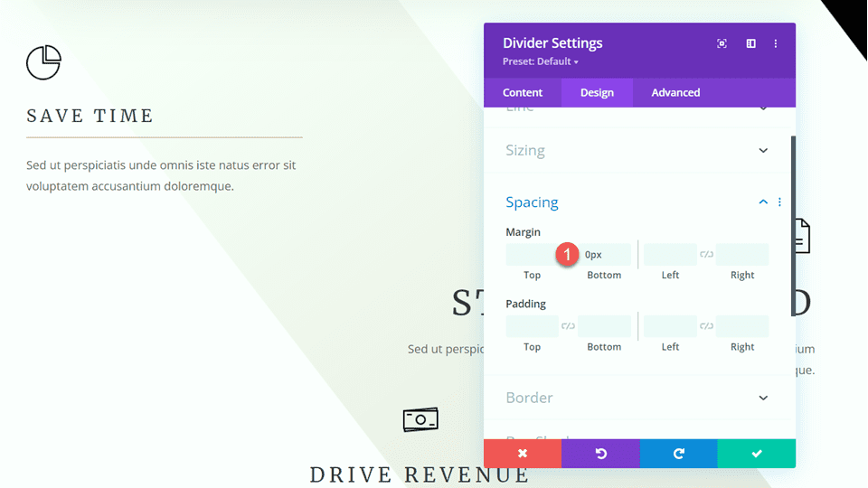Click the snap modal to sidebar icon
Image resolution: width=868 pixels, height=488 pixels.
(x=750, y=43)
